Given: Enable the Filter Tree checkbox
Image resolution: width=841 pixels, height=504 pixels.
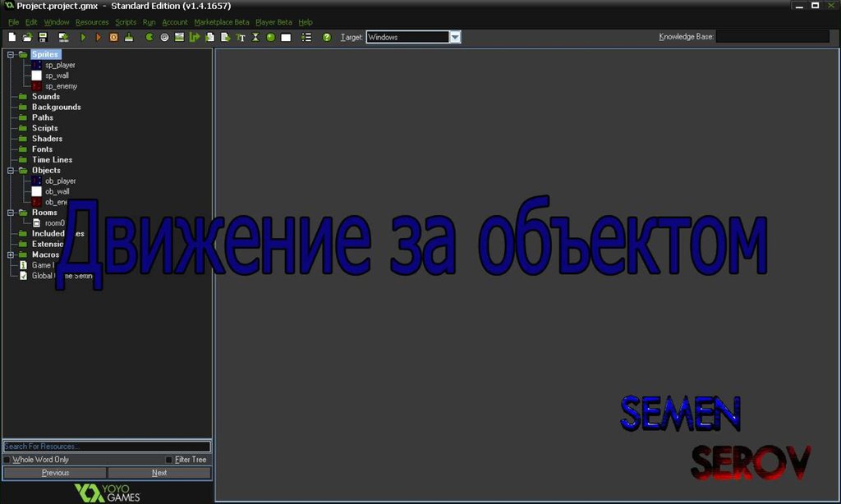Looking at the screenshot, I should coord(169,460).
